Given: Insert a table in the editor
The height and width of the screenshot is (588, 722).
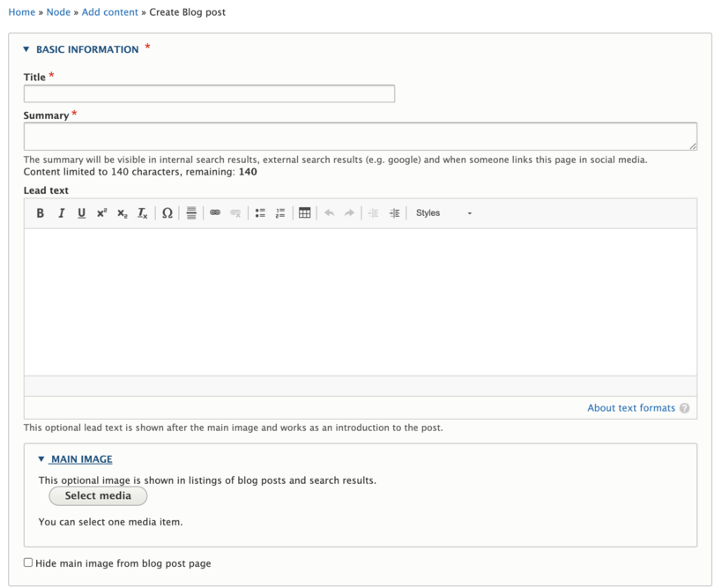Looking at the screenshot, I should [x=304, y=213].
